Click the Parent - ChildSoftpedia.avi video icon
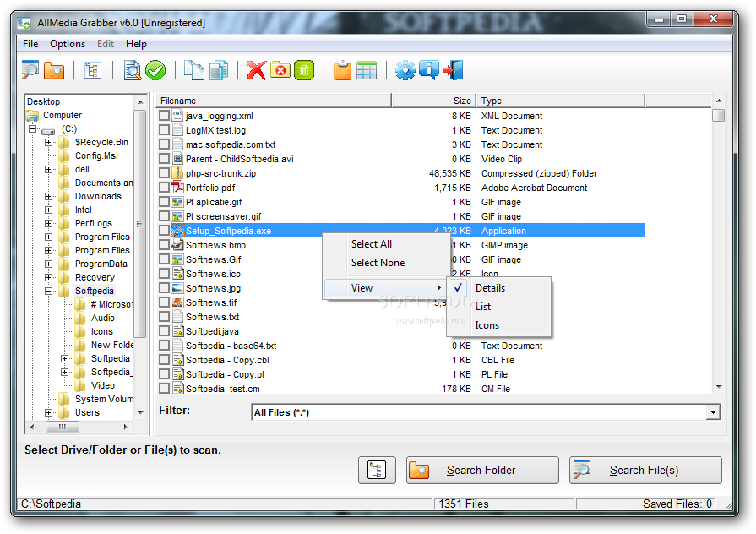The width and height of the screenshot is (756, 534). (177, 158)
